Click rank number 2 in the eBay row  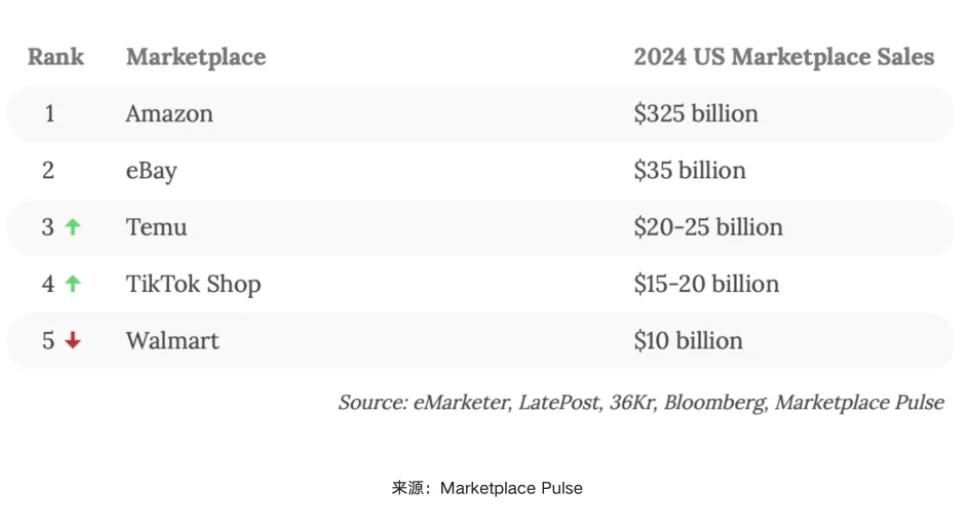[48, 171]
